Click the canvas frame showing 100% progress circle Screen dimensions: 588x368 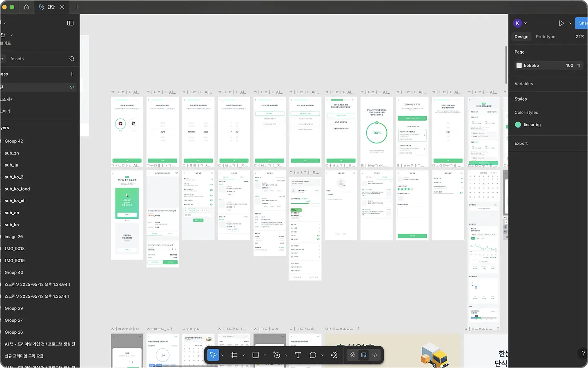click(x=376, y=132)
